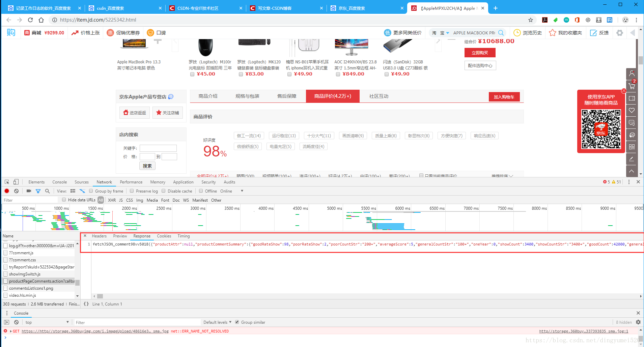Check Hide data URLs
The width and height of the screenshot is (644, 347).
point(64,200)
